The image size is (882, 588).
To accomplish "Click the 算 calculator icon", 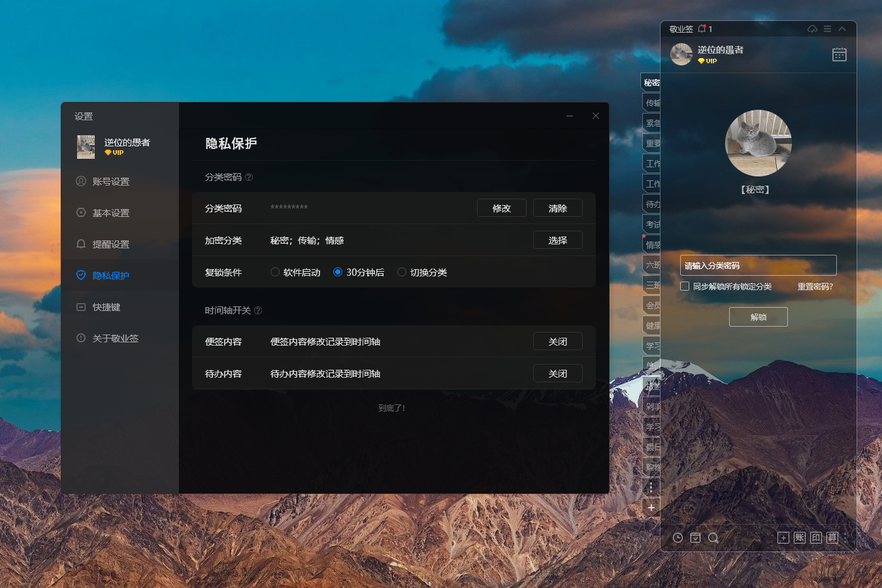I will [x=832, y=538].
